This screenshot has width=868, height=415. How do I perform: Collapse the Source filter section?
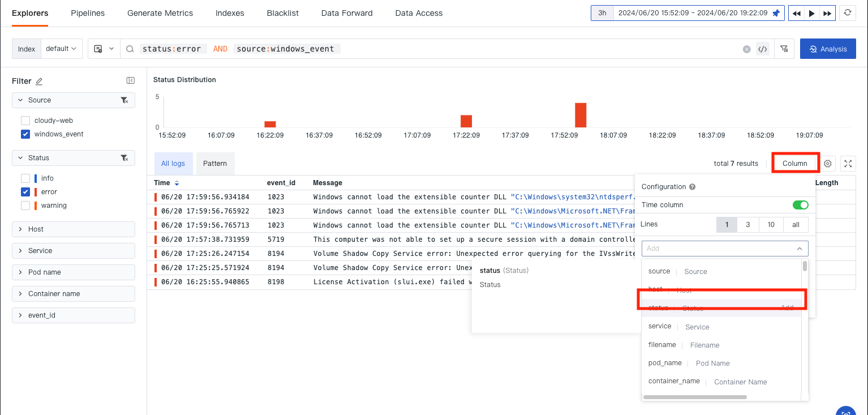(x=74, y=100)
